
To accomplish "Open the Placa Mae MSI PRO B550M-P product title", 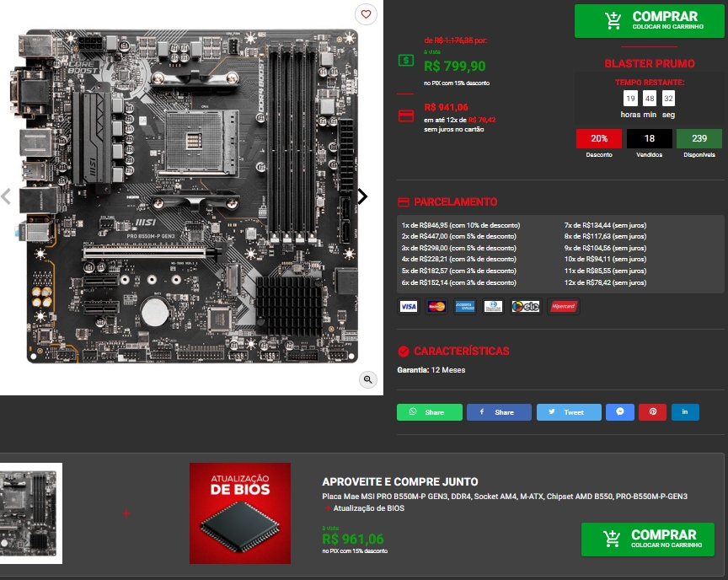I will 505,497.
